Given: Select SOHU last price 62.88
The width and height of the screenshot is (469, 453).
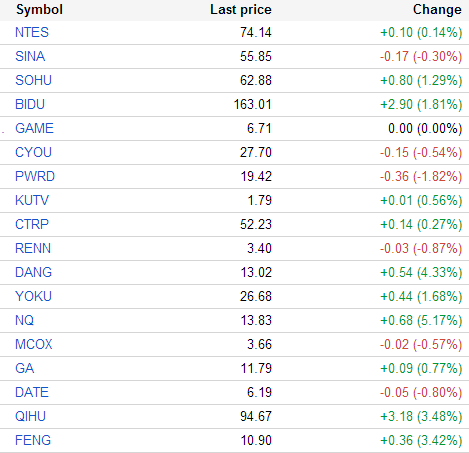Looking at the screenshot, I should (x=256, y=80).
